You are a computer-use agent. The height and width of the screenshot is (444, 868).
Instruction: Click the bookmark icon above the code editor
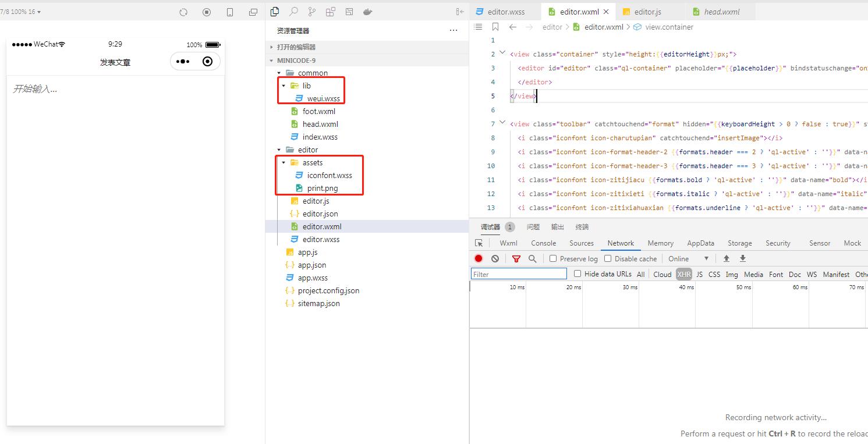pyautogui.click(x=495, y=27)
